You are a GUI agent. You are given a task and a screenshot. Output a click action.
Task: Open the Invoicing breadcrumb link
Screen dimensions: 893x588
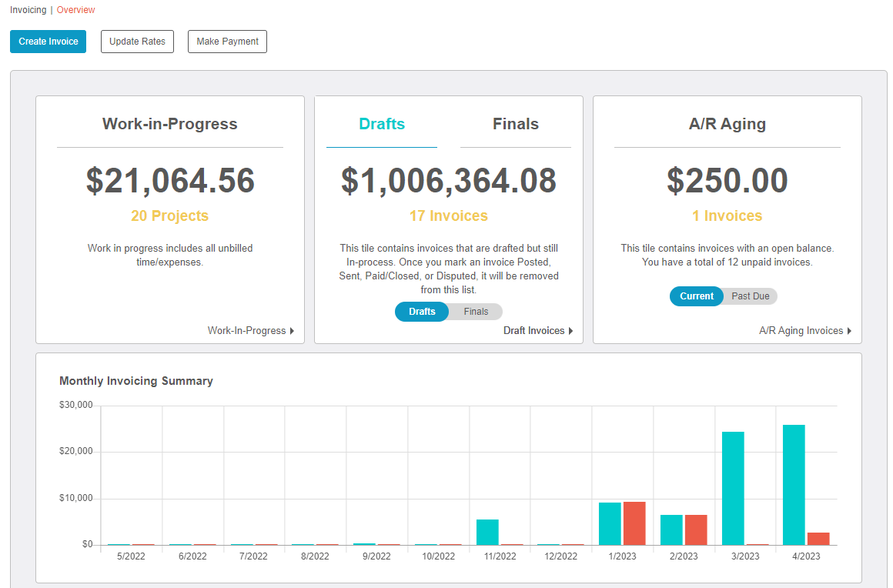coord(28,9)
